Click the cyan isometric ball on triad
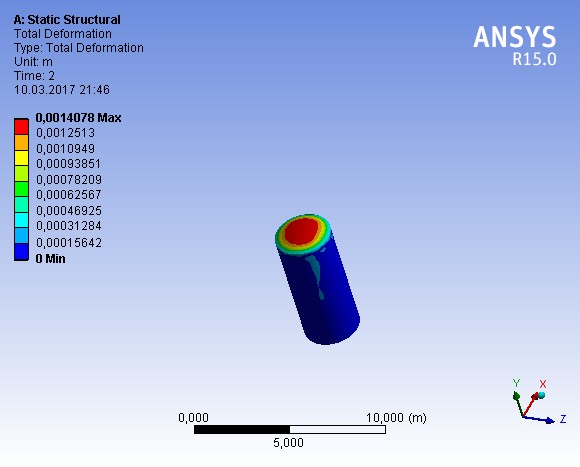 542,395
